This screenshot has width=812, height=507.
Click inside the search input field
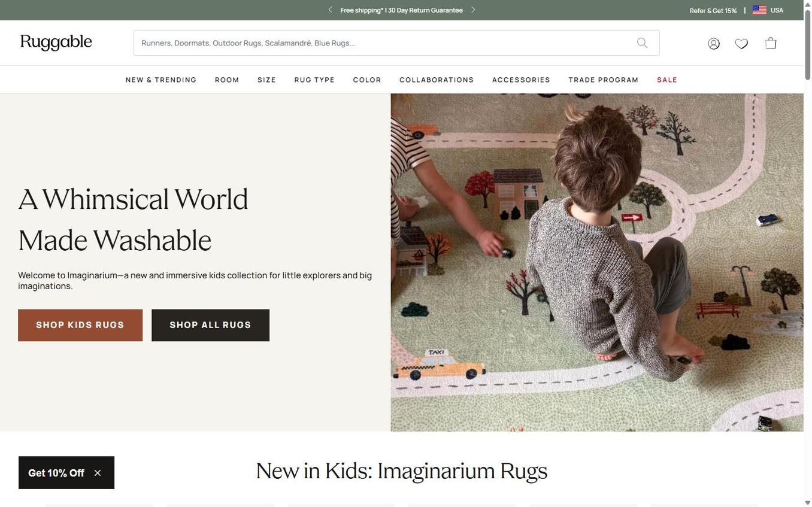359,42
